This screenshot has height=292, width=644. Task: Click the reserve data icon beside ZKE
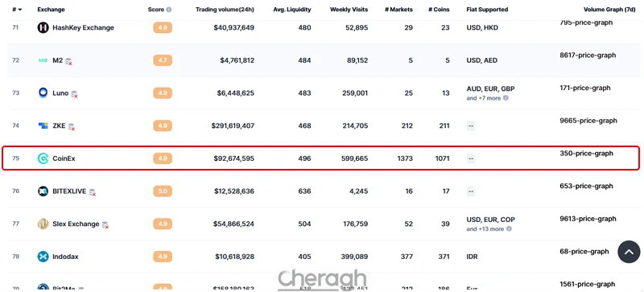pos(71,127)
